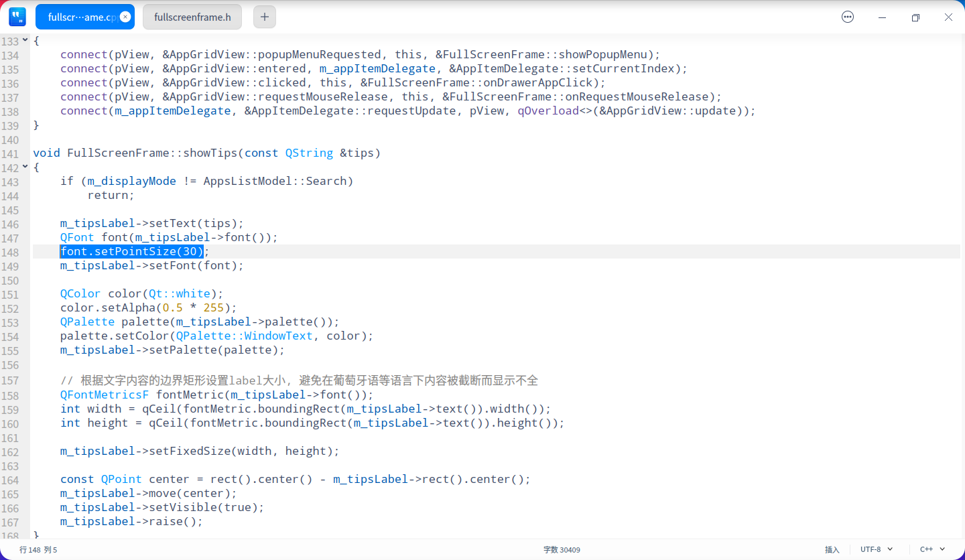Click Qt::white on line 151
The image size is (965, 560).
(x=180, y=293)
